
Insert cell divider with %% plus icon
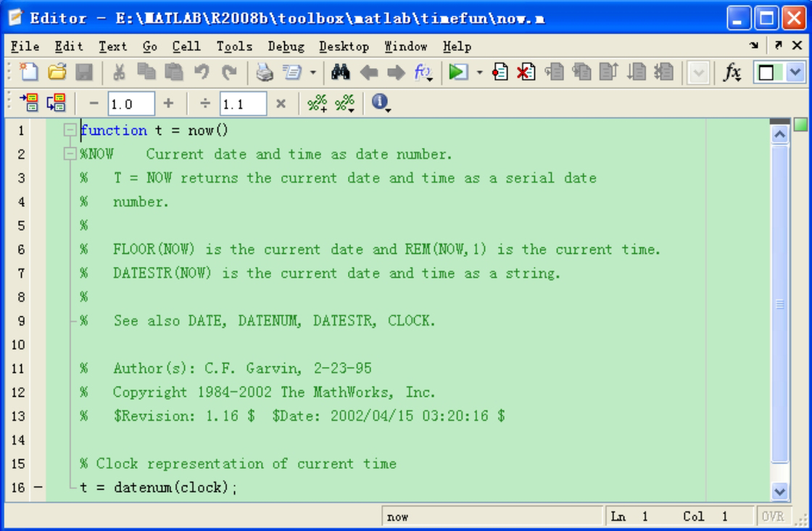click(x=317, y=103)
